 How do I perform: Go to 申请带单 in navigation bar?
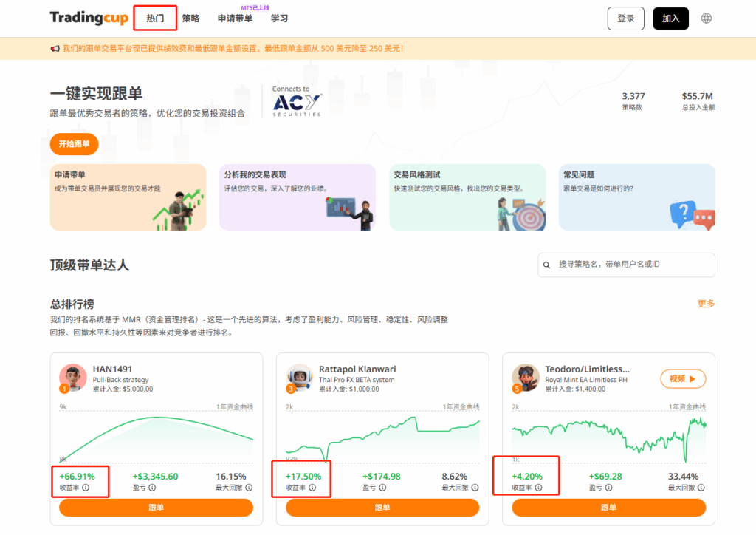coord(235,18)
